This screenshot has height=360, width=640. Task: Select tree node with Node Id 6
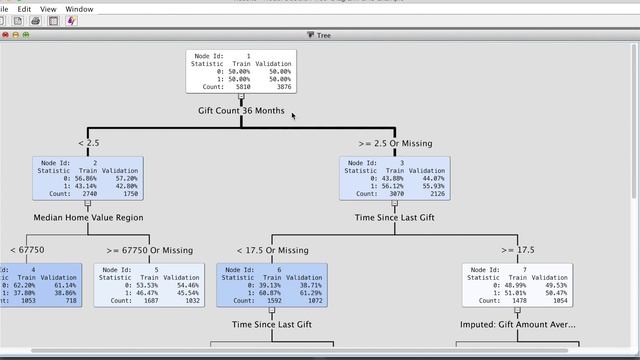272,285
